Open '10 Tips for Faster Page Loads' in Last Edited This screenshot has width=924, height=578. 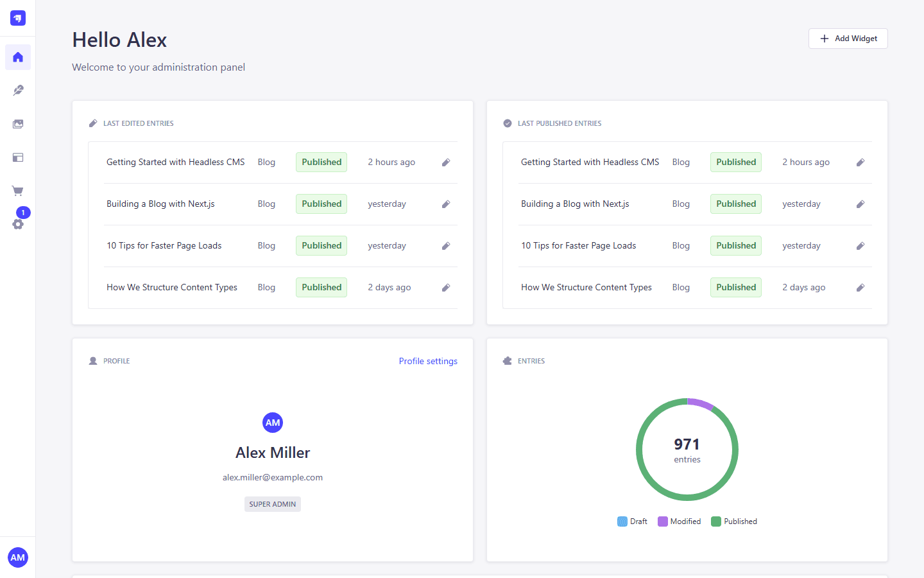[x=164, y=246]
